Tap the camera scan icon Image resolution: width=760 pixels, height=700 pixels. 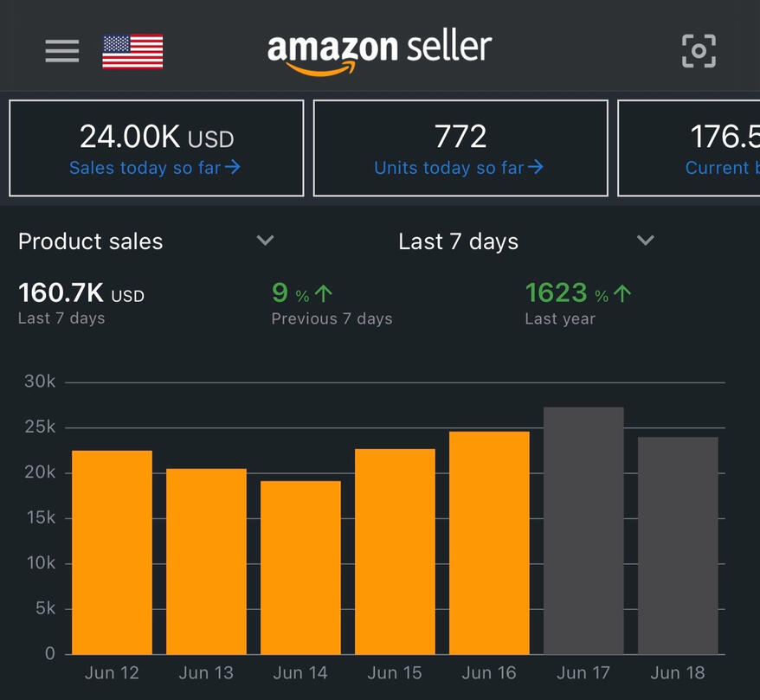pos(699,51)
